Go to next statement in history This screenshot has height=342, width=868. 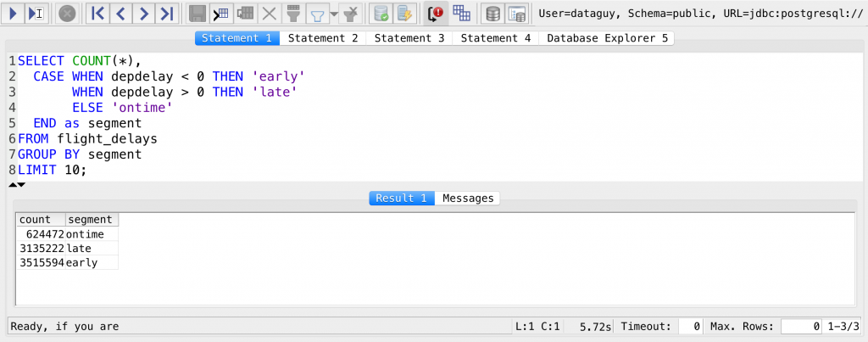click(144, 13)
